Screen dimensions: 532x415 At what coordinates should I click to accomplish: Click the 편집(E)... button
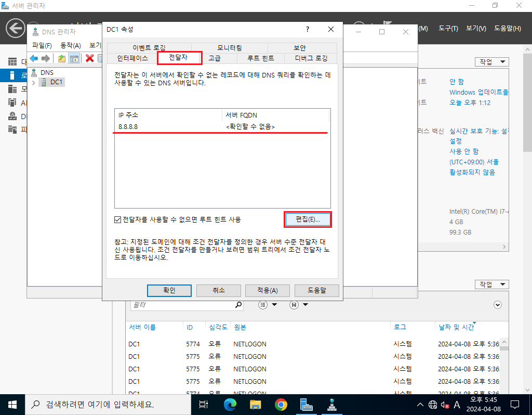[x=308, y=219]
